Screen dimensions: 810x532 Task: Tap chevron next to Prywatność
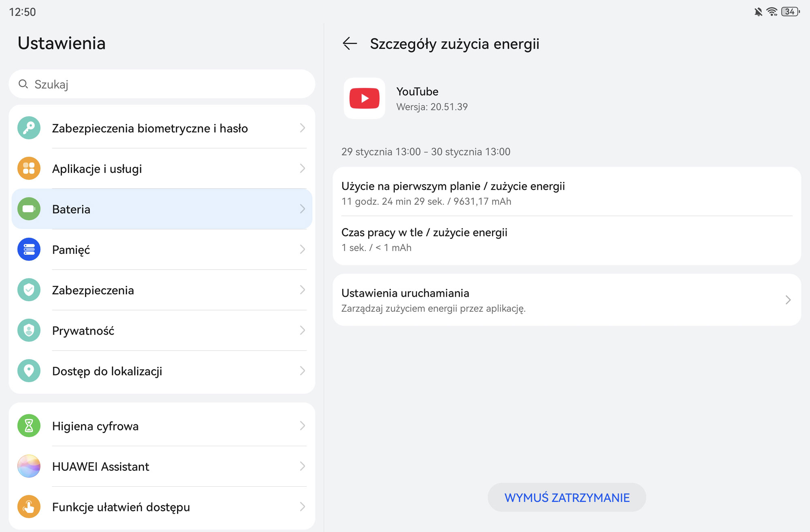pyautogui.click(x=302, y=330)
